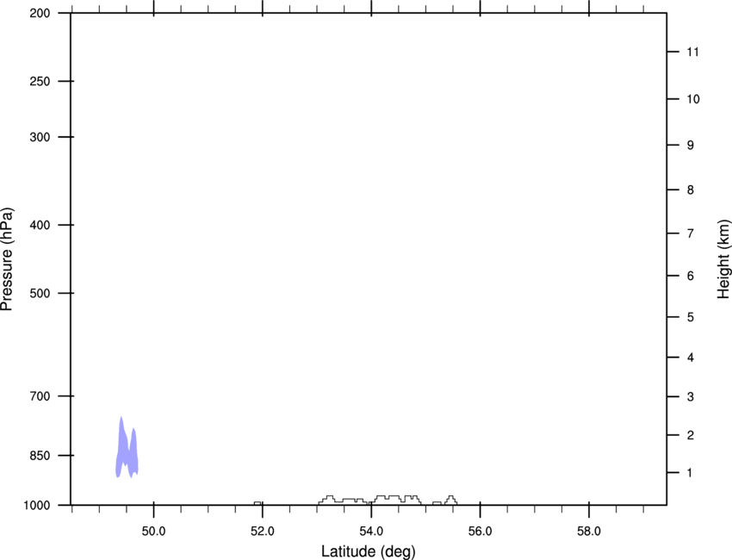
Task: Click the 11 km height label
Action: [692, 52]
